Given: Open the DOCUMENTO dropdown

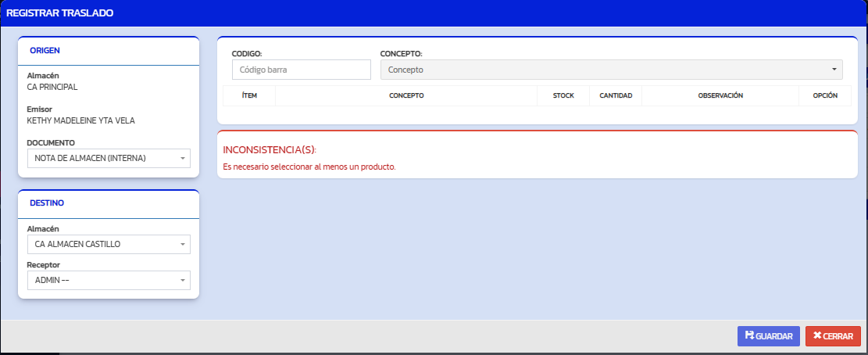Looking at the screenshot, I should click(109, 159).
